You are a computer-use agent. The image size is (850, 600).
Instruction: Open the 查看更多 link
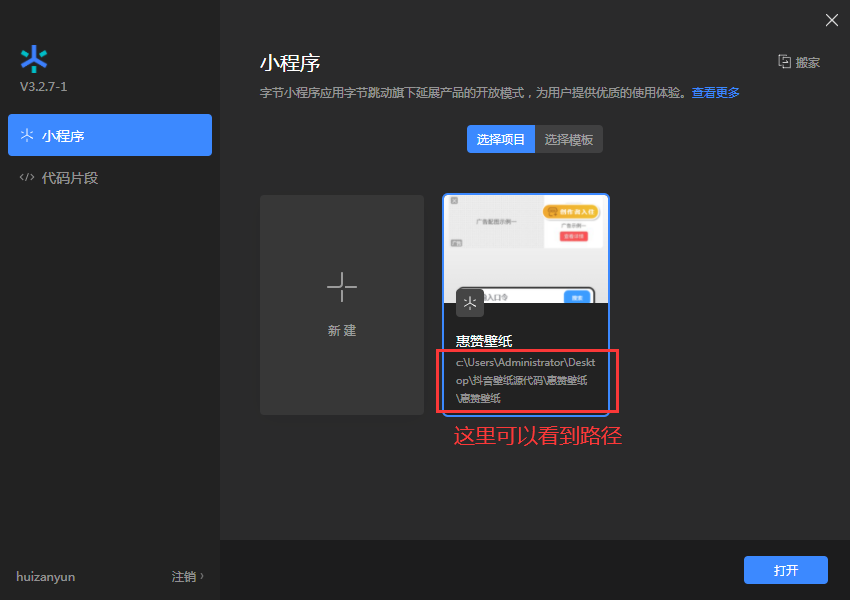tap(715, 93)
